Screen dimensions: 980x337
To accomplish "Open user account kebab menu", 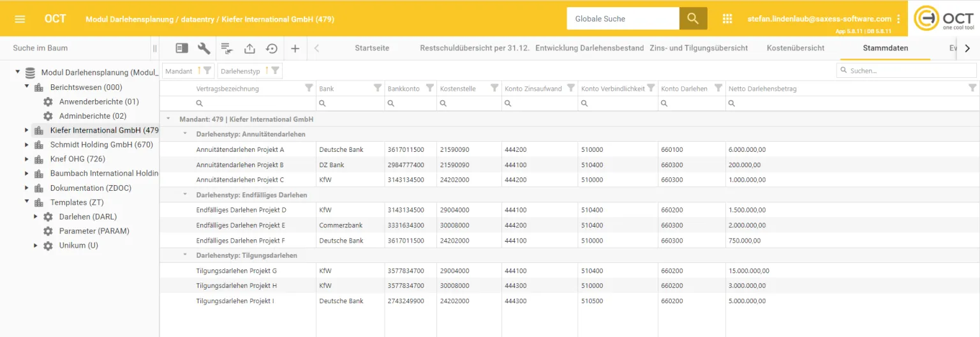I will [x=898, y=19].
